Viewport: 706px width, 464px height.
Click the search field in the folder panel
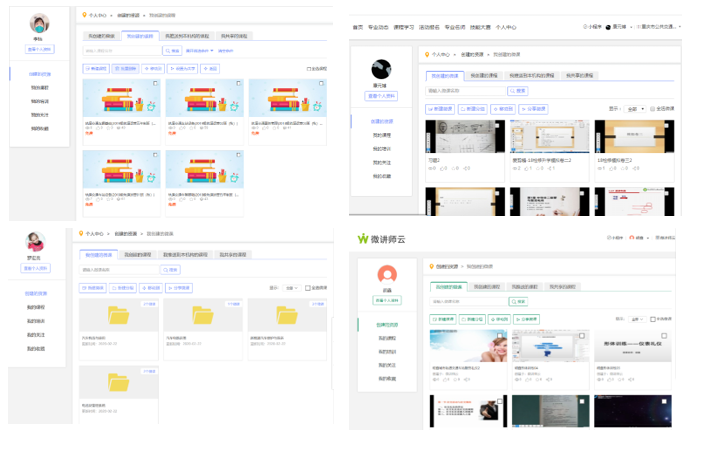(119, 270)
